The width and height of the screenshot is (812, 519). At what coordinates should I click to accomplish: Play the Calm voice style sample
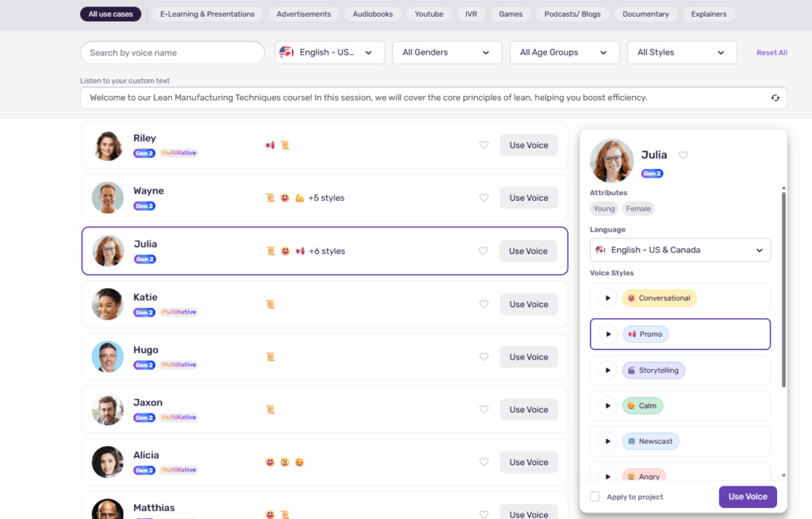point(607,406)
